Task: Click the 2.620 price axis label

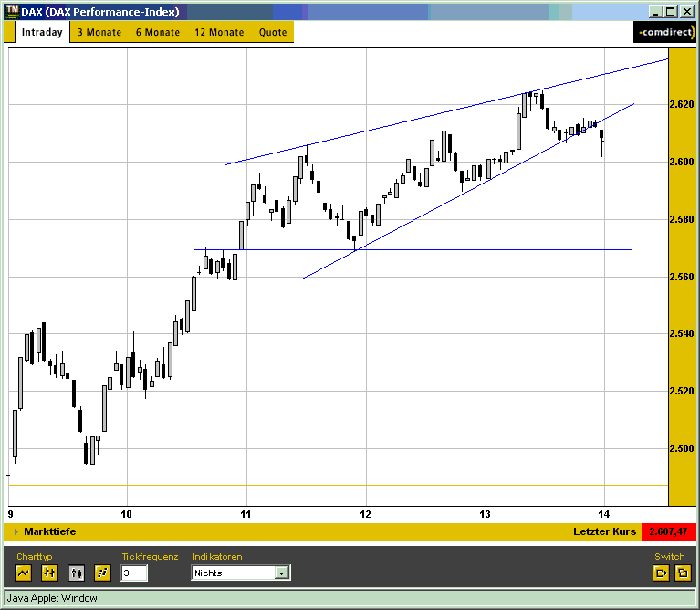Action: pos(682,104)
